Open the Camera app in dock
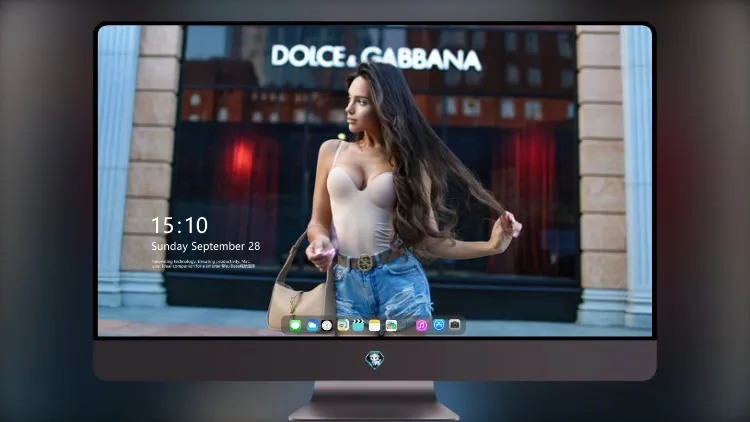Screen dimensions: 750x422 [455, 325]
